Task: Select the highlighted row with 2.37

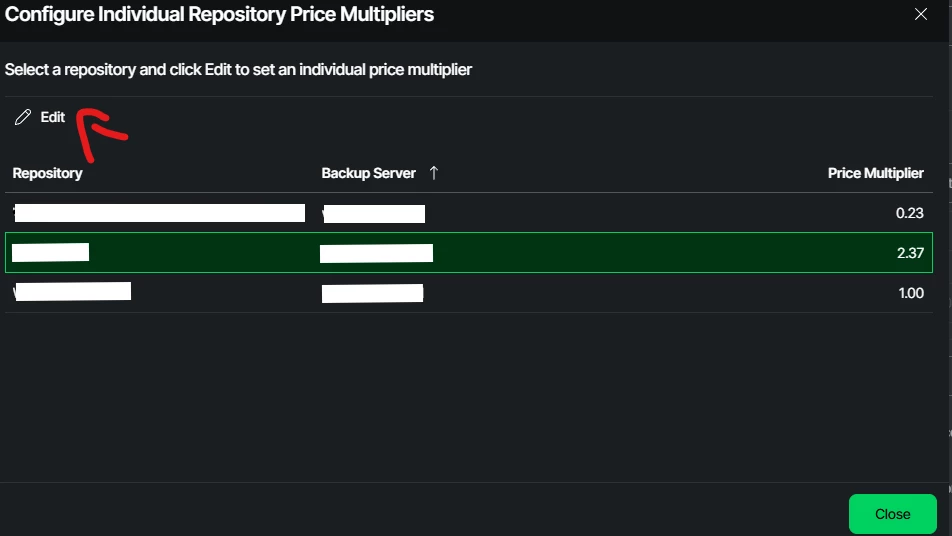Action: click(469, 253)
